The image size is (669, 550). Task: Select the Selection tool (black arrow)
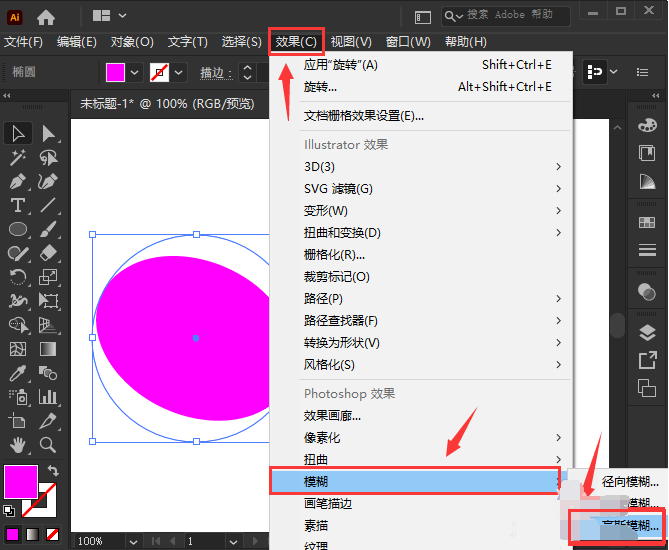[18, 134]
